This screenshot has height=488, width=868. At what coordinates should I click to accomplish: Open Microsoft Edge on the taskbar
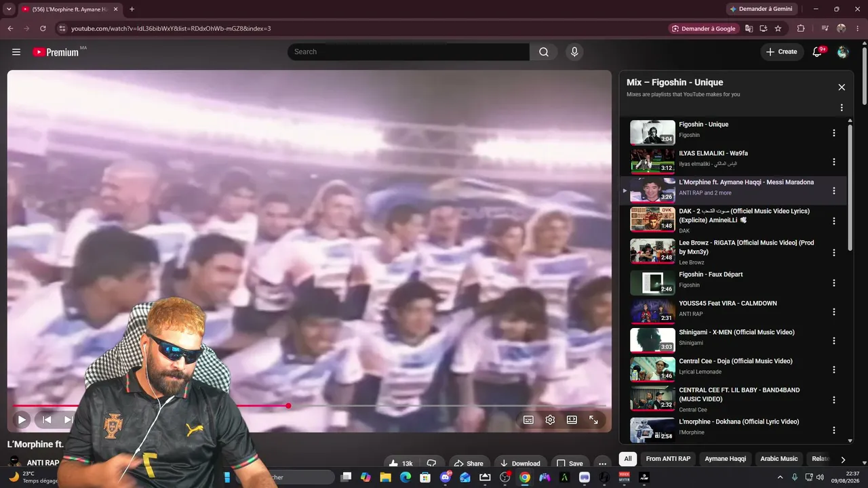[x=406, y=477]
